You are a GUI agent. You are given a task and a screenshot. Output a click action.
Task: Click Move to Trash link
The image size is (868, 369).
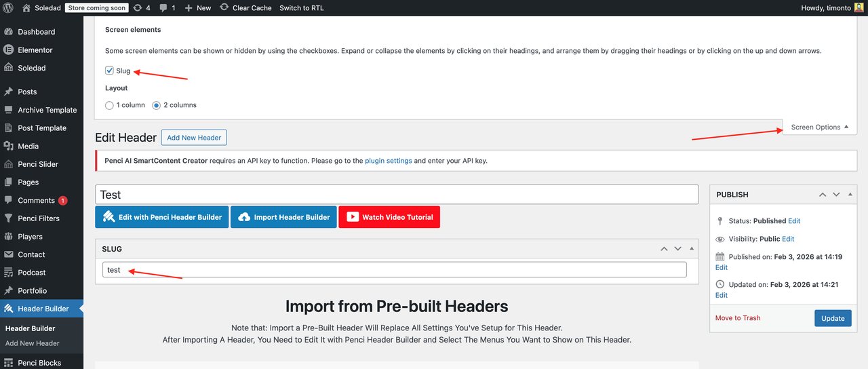click(738, 318)
